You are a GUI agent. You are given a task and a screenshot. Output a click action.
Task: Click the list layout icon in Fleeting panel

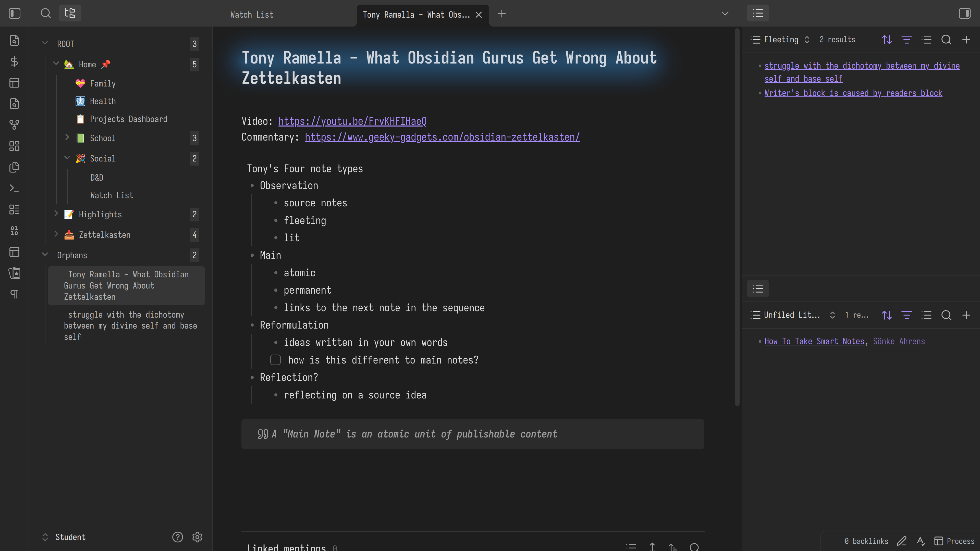coord(926,40)
